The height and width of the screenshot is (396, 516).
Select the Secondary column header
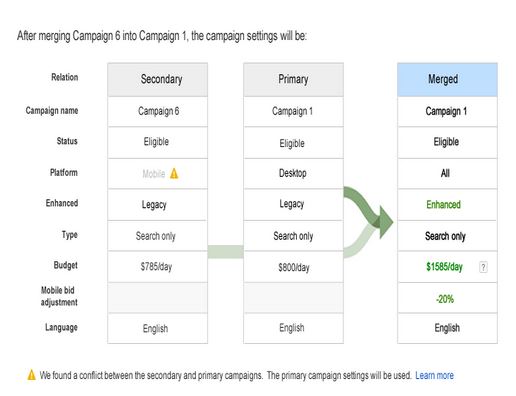[x=158, y=80]
